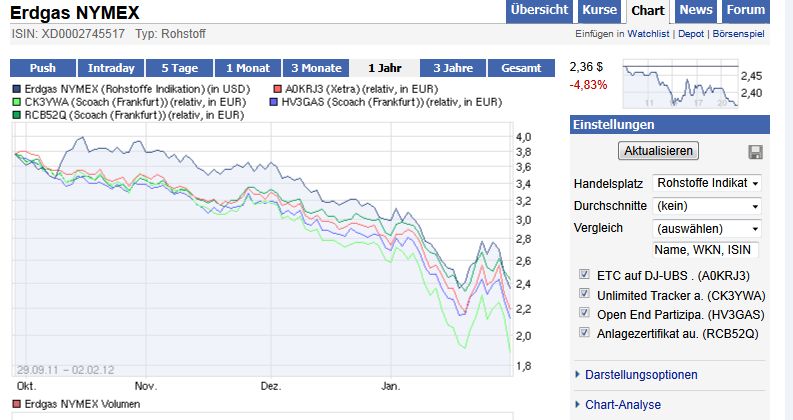Click the Dez. axis label
The image size is (793, 420).
[x=271, y=386]
